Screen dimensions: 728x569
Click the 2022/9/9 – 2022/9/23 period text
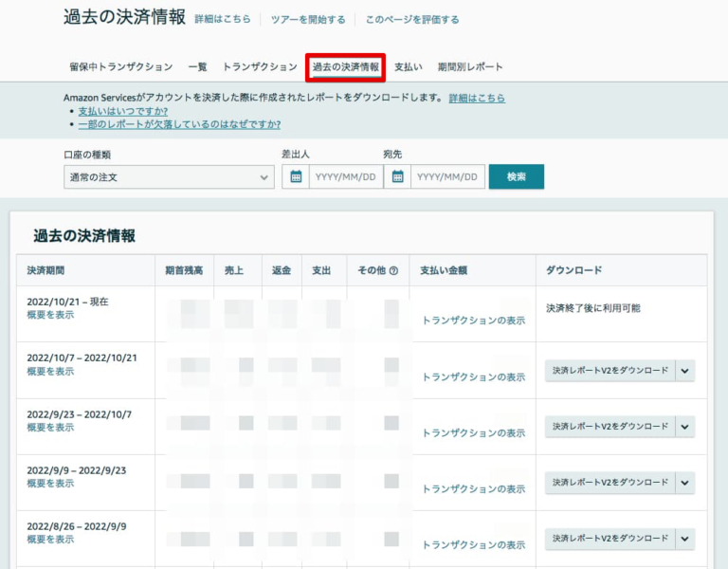click(x=77, y=470)
